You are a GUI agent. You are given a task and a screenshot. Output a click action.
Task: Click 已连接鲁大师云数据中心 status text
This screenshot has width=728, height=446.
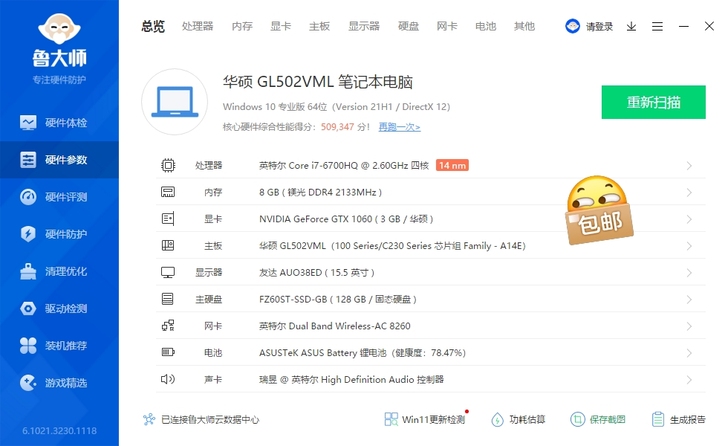(x=210, y=420)
